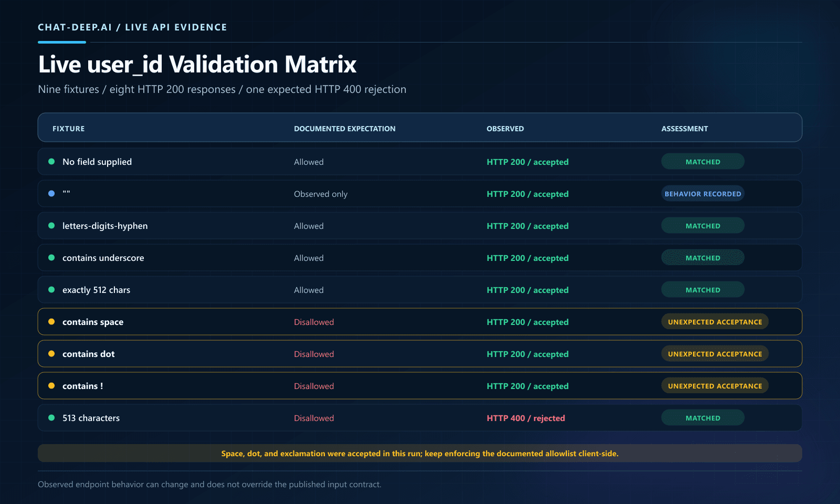
Task: Select the contains underscore fixture name
Action: pyautogui.click(x=103, y=258)
